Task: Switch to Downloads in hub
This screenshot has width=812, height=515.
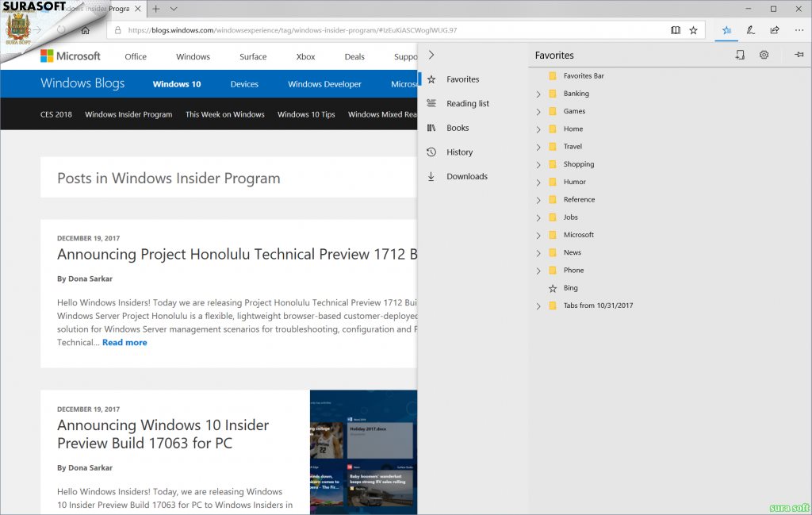Action: (x=467, y=176)
